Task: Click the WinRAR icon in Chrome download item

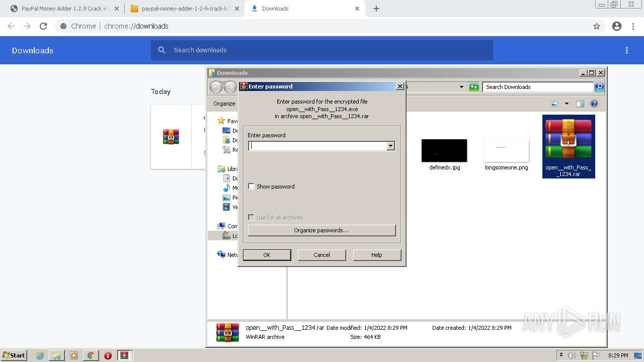Action: click(x=171, y=136)
